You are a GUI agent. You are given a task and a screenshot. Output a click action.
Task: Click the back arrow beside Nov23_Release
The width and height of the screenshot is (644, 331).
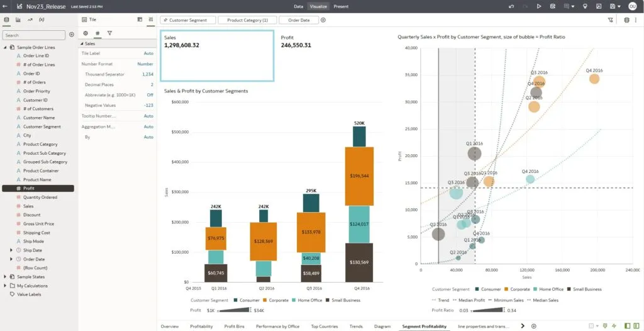tap(6, 6)
